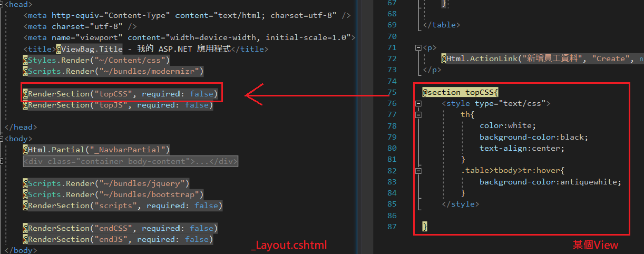Click @ViewBag.Title in the title tag
Viewport: 644px width, 254px height.
click(89, 49)
